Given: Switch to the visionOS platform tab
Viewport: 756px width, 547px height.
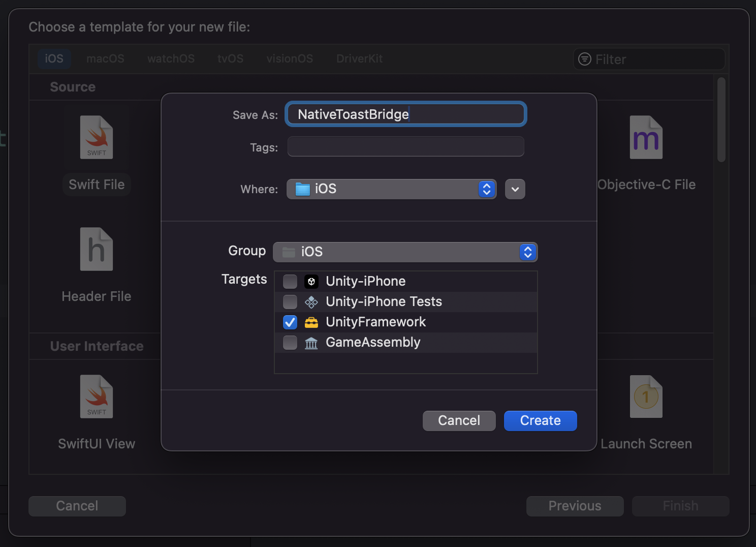Looking at the screenshot, I should [290, 59].
